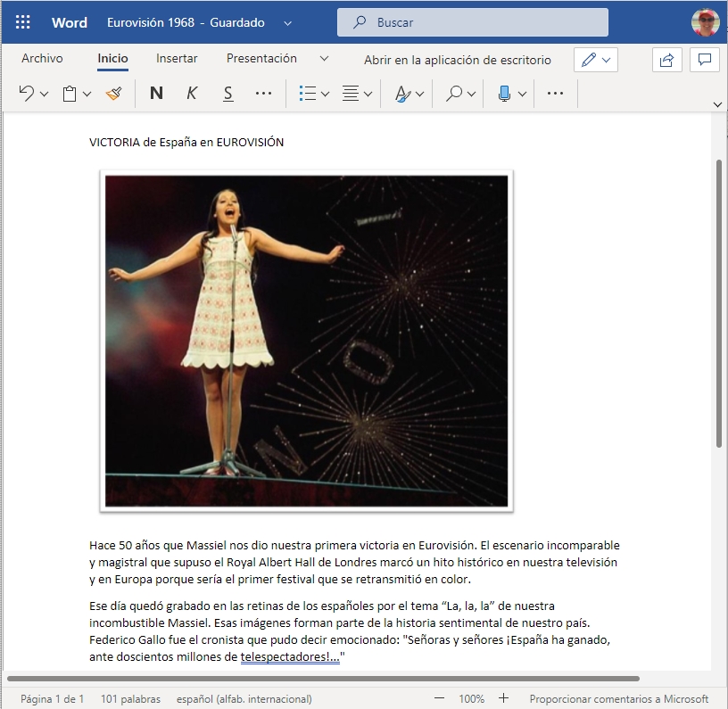Click Abrir en la aplicación de escritorio
Image resolution: width=728 pixels, height=709 pixels.
coord(457,60)
